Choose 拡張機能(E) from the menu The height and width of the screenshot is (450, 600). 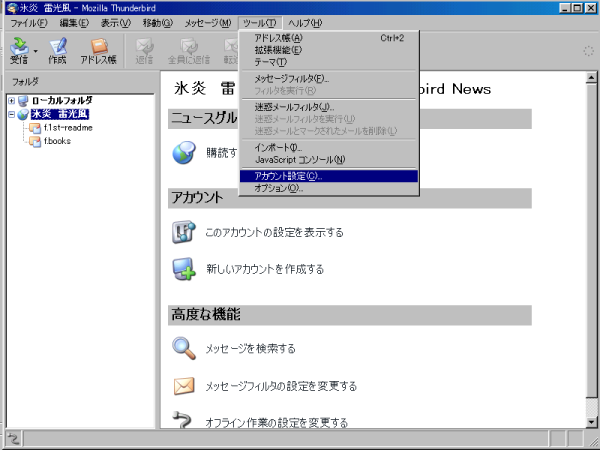click(329, 50)
